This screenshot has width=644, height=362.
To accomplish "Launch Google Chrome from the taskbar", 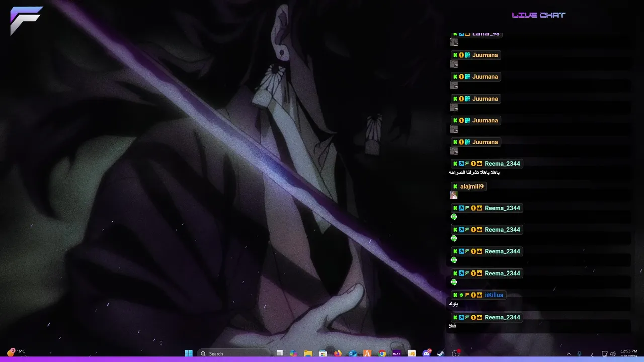I will (x=382, y=353).
